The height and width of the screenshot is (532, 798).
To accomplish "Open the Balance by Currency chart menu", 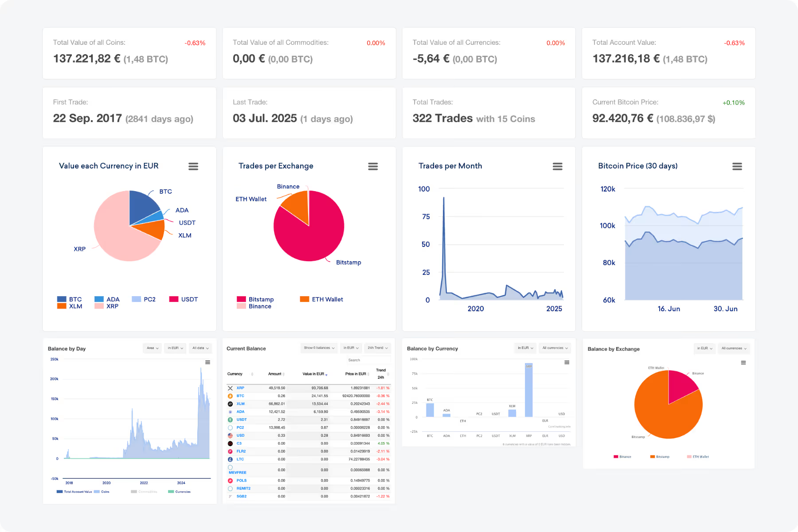I will pos(567,362).
